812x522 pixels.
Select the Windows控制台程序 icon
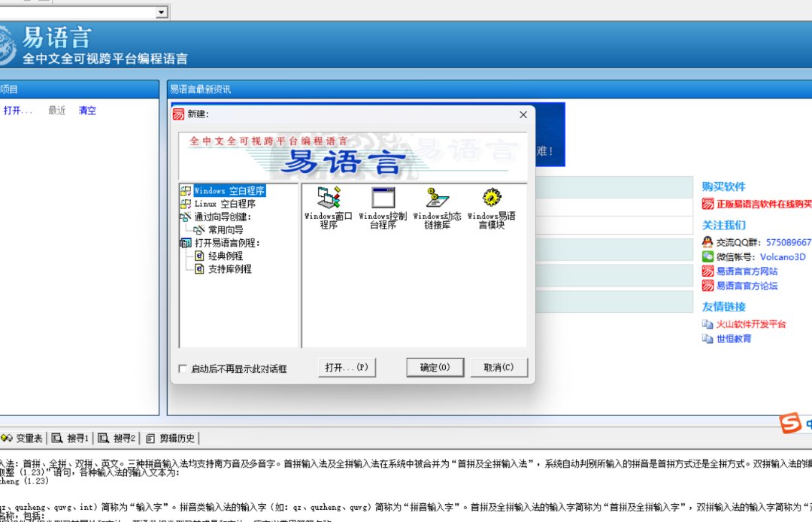tap(383, 198)
